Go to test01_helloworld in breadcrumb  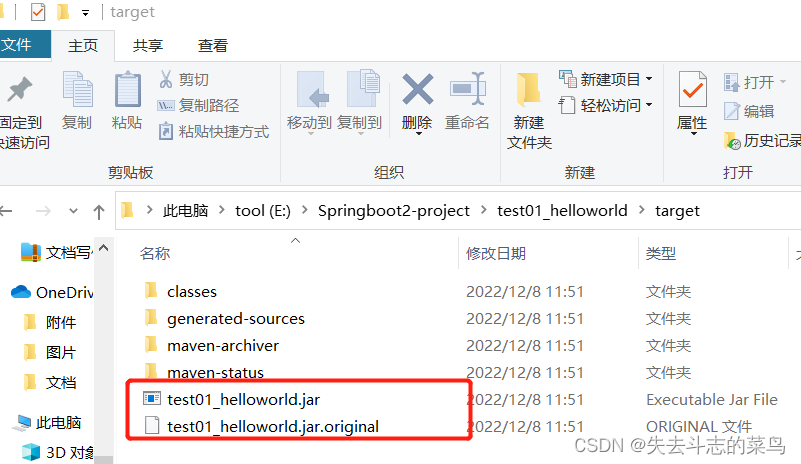point(562,211)
